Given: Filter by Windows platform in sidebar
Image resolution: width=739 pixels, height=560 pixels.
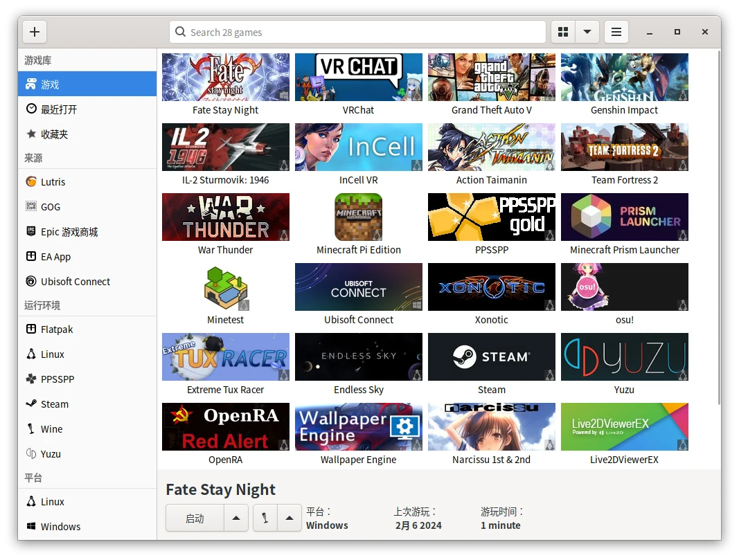Looking at the screenshot, I should coord(60,527).
